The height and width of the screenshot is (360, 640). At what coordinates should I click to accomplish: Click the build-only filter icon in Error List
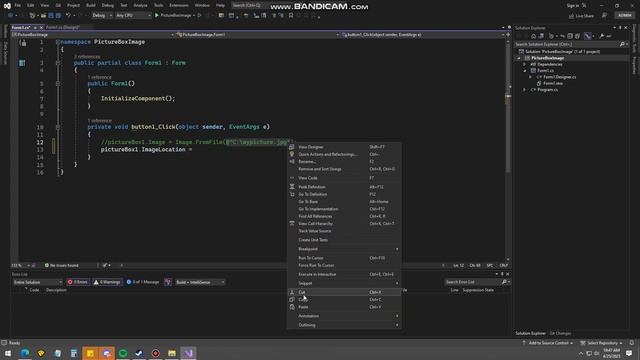pos(168,282)
